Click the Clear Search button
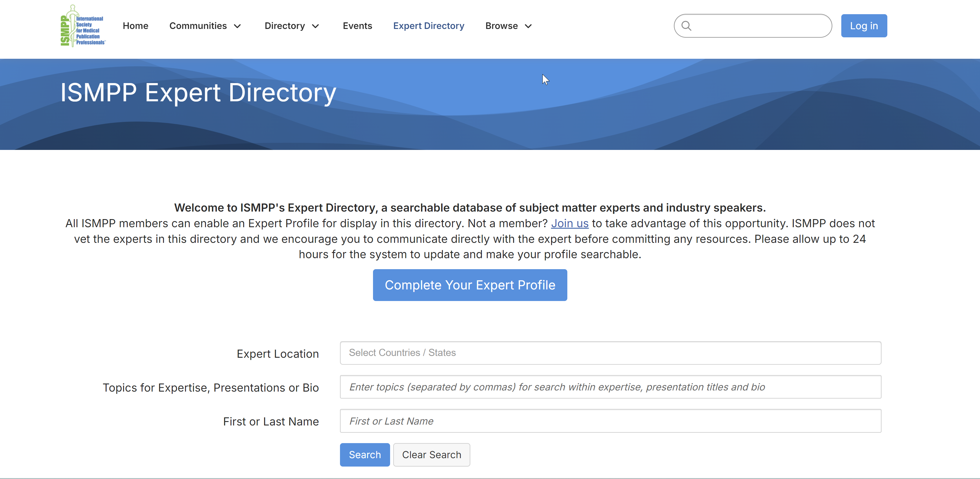This screenshot has width=980, height=479. pyautogui.click(x=432, y=455)
